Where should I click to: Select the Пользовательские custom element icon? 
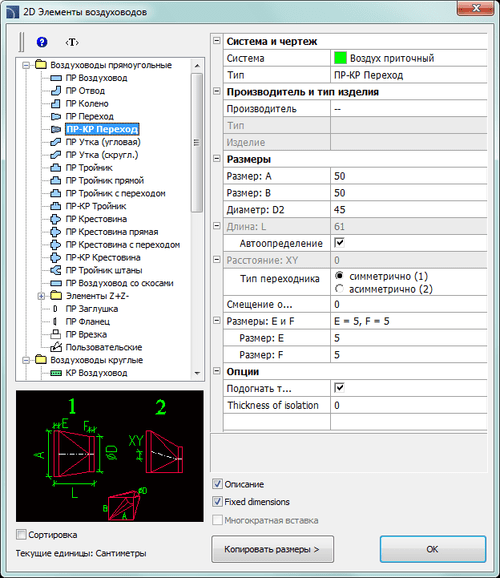pos(56,347)
